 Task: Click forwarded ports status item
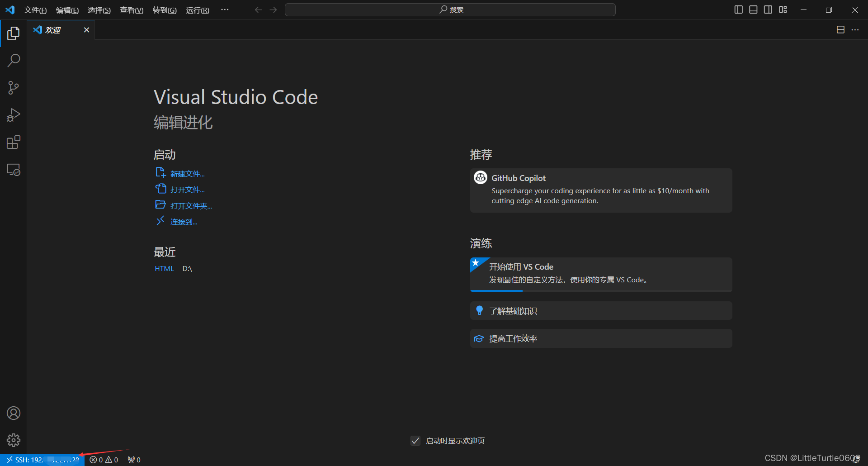pos(134,460)
